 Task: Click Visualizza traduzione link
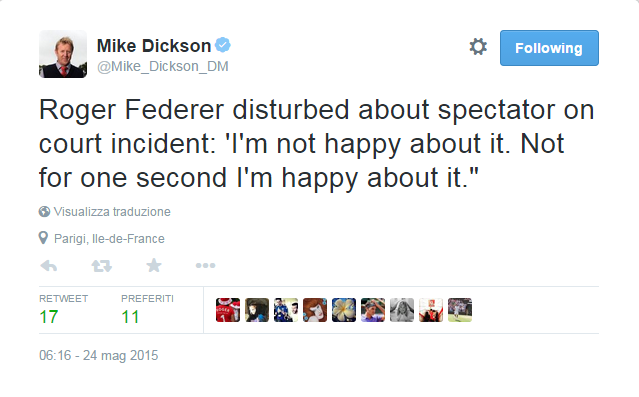coord(112,212)
